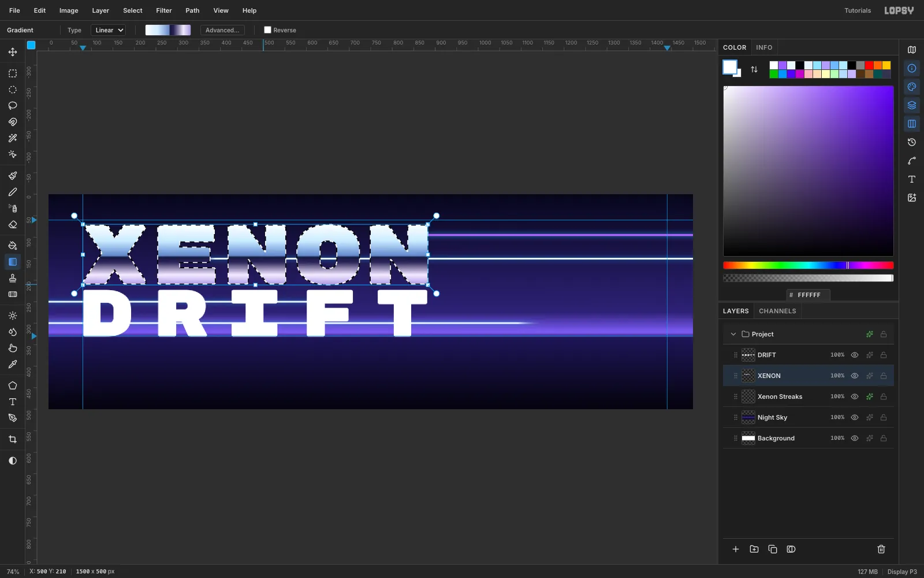This screenshot has height=578, width=924.
Task: Delete layer with the trash icon
Action: (881, 549)
